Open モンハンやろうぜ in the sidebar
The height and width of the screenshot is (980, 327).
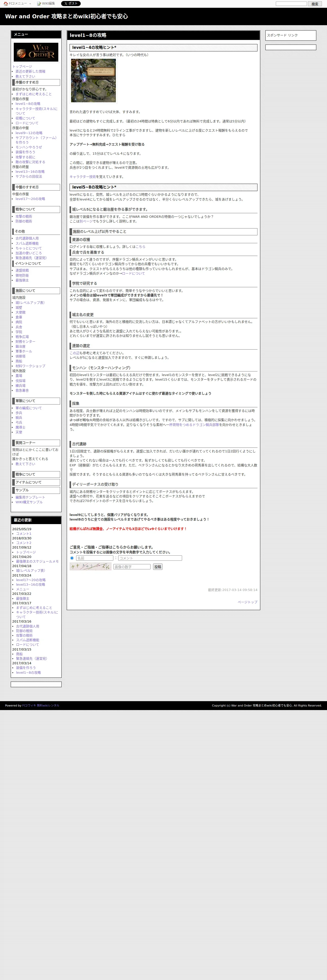point(29,147)
